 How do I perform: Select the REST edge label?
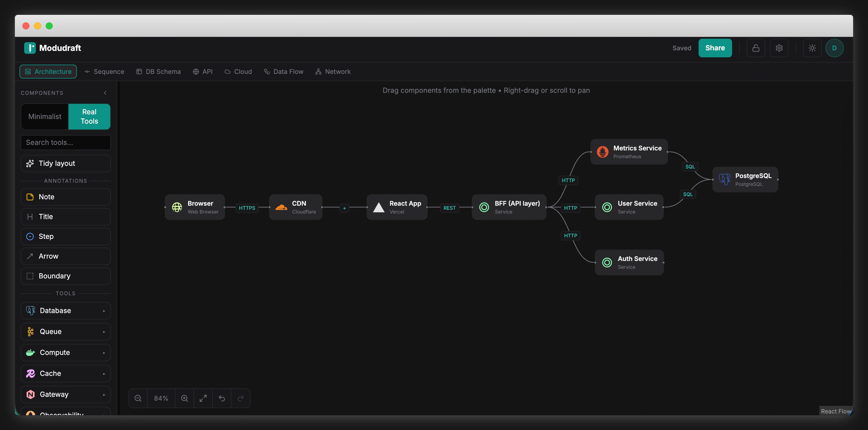coord(449,208)
